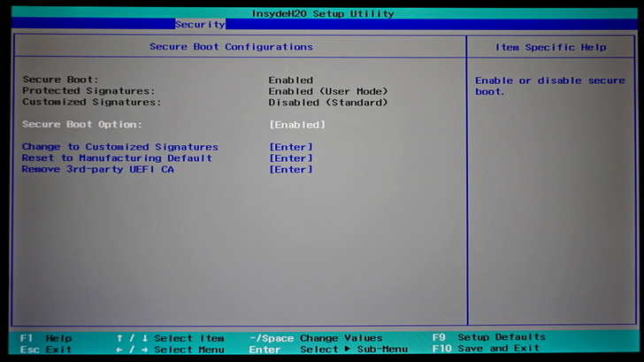
Task: Choose Remove 3rd-party UEFI CA
Action: tap(97, 169)
